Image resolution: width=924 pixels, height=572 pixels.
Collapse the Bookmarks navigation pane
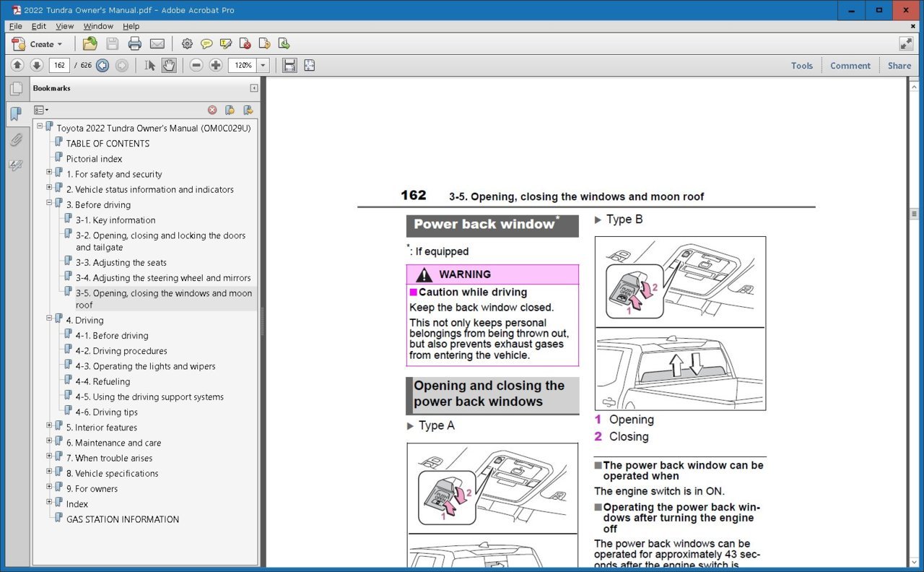click(x=254, y=88)
